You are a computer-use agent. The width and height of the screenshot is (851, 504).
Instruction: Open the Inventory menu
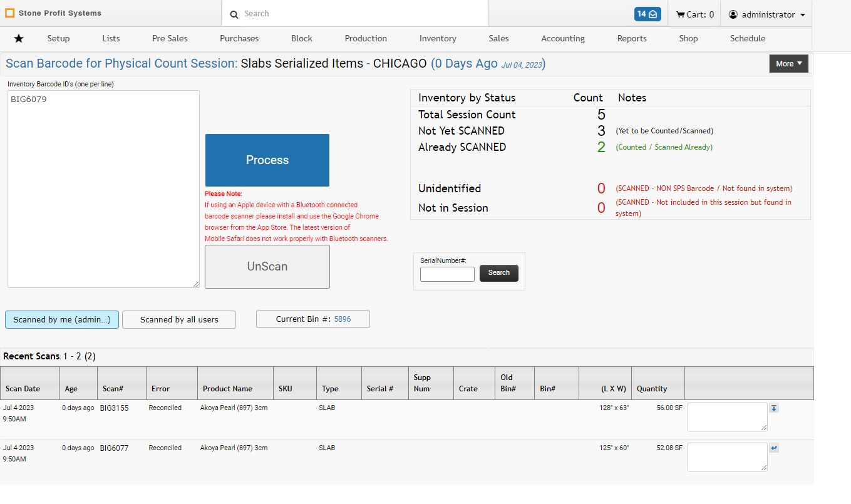[x=438, y=38]
